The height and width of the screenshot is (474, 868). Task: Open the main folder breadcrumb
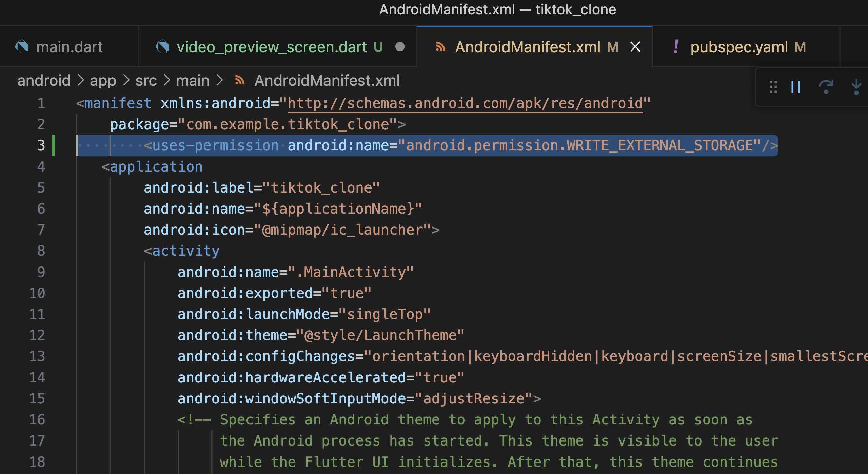click(x=193, y=81)
